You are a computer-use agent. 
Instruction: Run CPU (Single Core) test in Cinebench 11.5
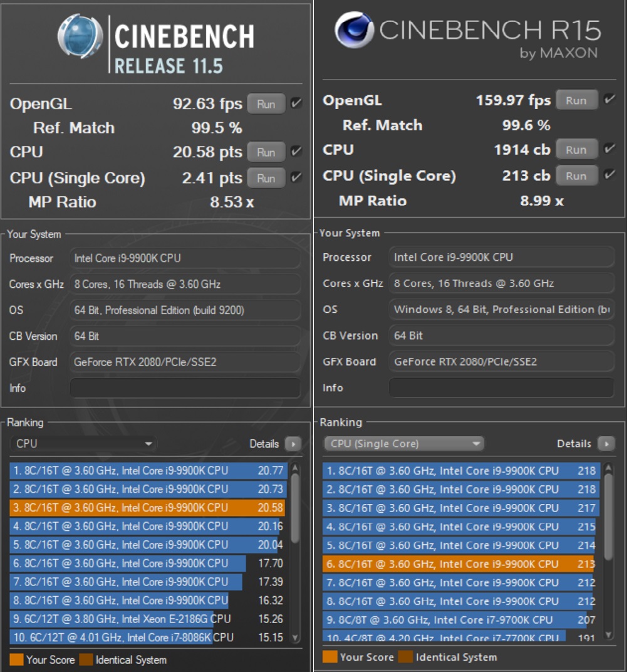pyautogui.click(x=266, y=178)
